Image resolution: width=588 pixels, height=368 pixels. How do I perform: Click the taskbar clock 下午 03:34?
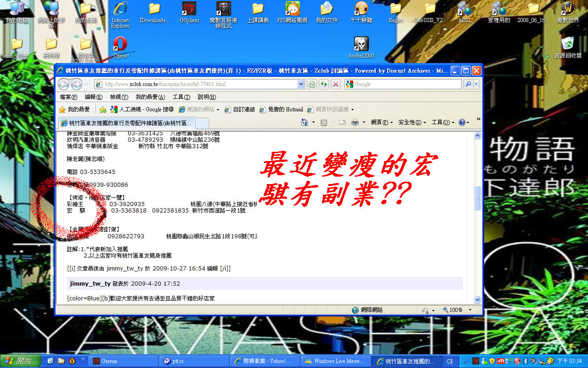click(570, 361)
